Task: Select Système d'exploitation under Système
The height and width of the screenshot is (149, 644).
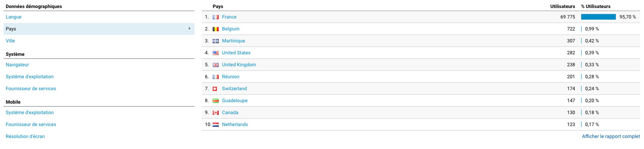Action: (x=30, y=76)
